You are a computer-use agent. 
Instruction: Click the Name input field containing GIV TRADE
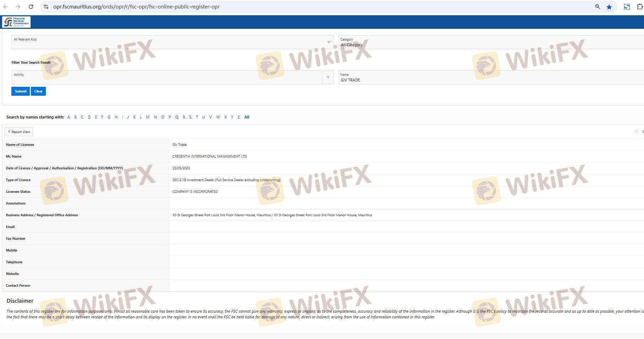click(x=490, y=80)
